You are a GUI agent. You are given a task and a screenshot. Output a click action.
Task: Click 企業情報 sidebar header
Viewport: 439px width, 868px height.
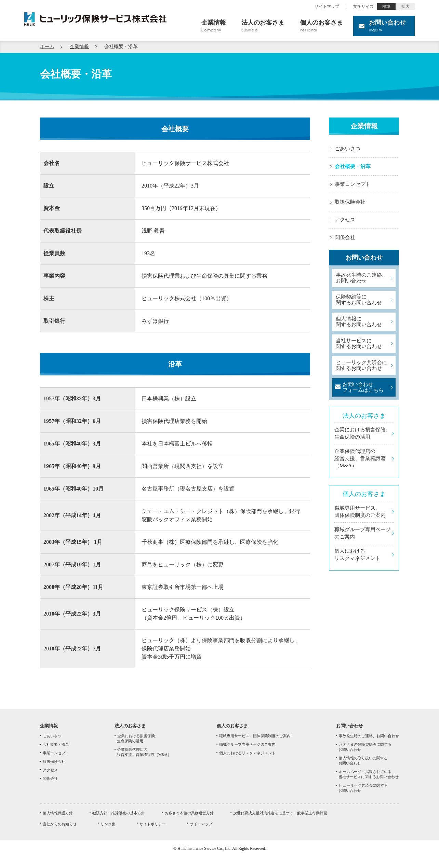click(x=364, y=126)
